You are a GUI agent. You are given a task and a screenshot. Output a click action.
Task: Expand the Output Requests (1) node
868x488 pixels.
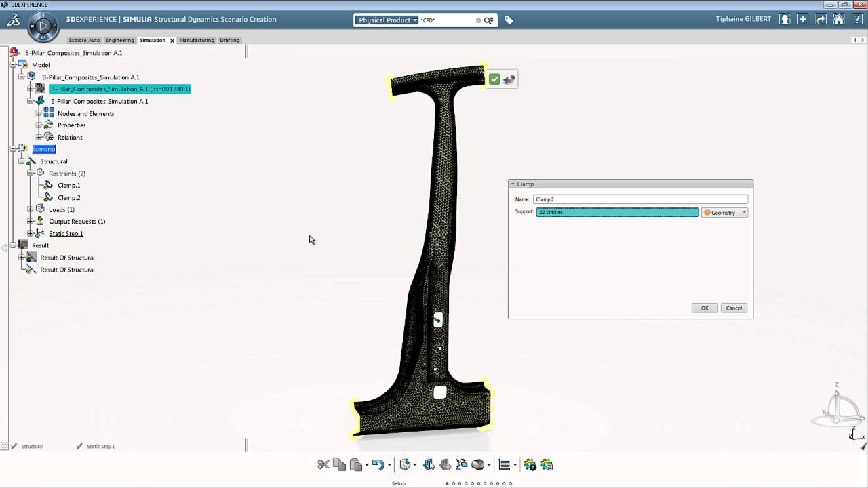(x=30, y=222)
